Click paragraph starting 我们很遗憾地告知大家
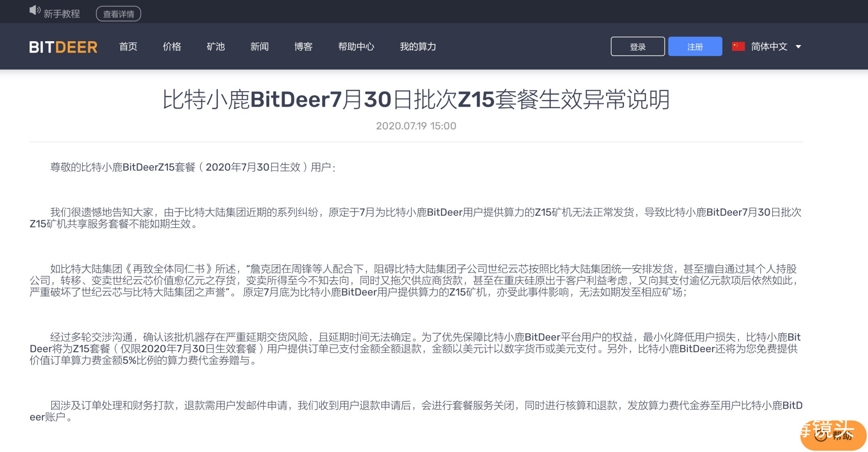This screenshot has height=452, width=868. click(x=416, y=218)
